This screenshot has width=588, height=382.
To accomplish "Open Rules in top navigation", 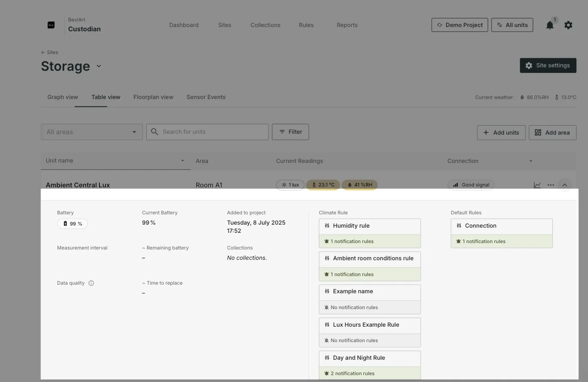I will point(306,25).
